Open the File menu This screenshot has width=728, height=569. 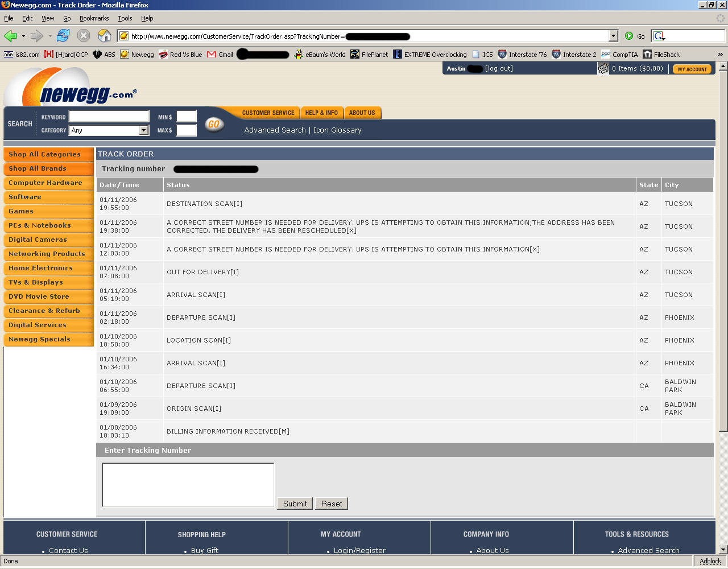click(9, 18)
